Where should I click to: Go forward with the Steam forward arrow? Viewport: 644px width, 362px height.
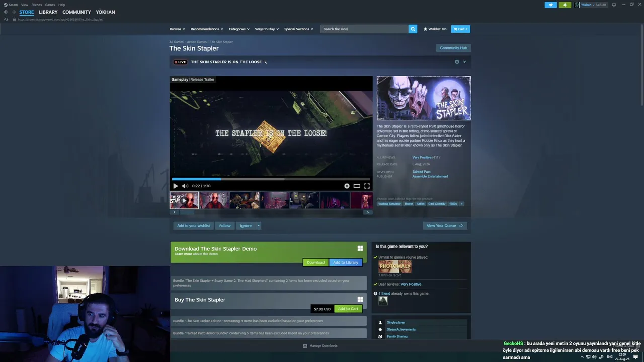[14, 12]
